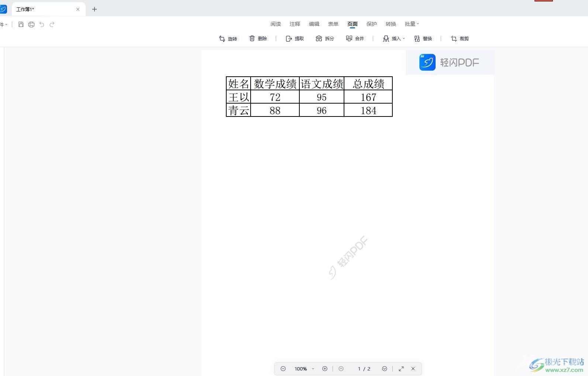
Task: Switch to the 编辑 tab
Action: [314, 24]
